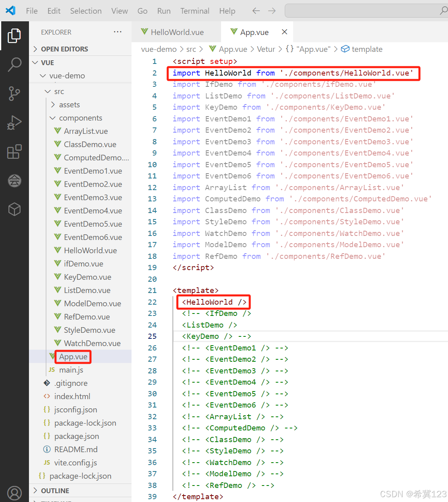Open the File menu
Viewport: 448px width, 502px height.
point(32,11)
